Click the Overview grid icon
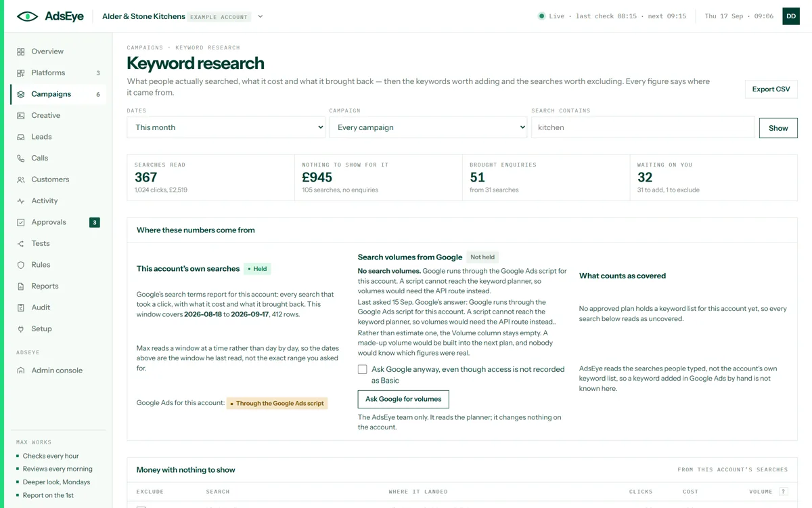Viewport: 812px width, 508px height. point(21,51)
